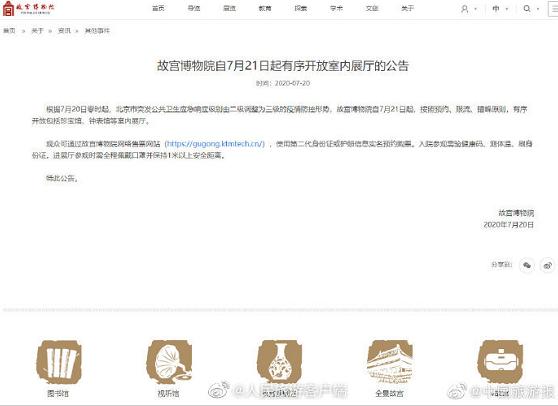This screenshot has height=406, width=558.
Task: Open the hamburger menu icon at top right
Action: (553, 9)
